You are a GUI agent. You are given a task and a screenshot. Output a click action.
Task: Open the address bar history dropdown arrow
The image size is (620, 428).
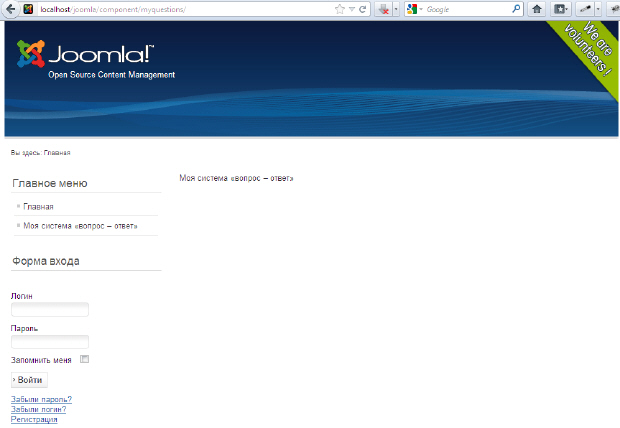point(351,9)
